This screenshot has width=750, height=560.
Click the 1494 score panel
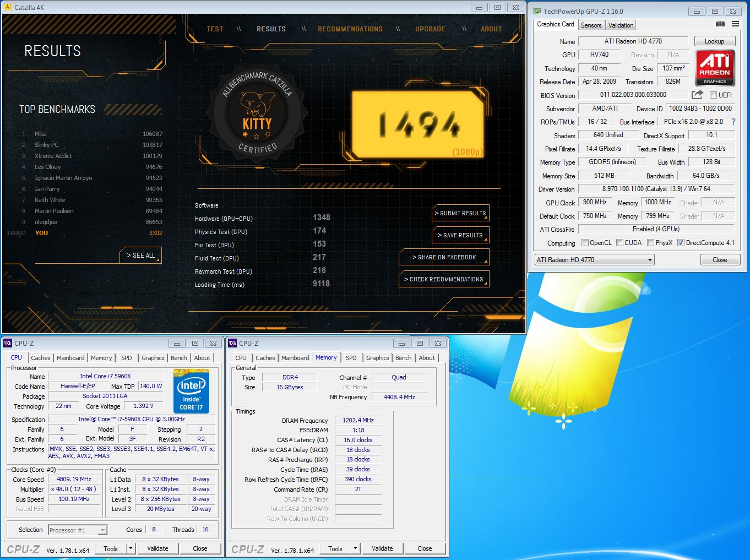418,124
